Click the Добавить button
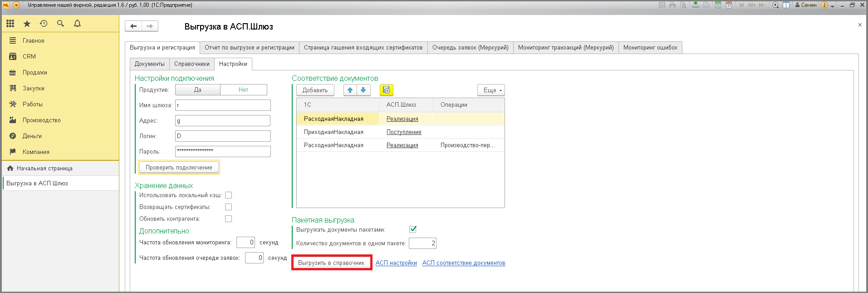This screenshot has width=868, height=293. (315, 90)
